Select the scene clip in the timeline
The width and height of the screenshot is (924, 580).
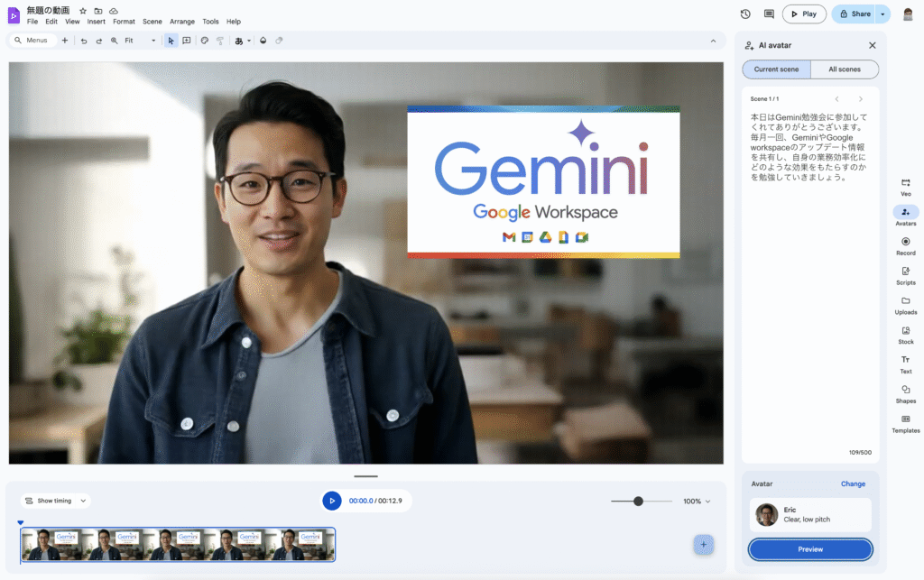178,545
